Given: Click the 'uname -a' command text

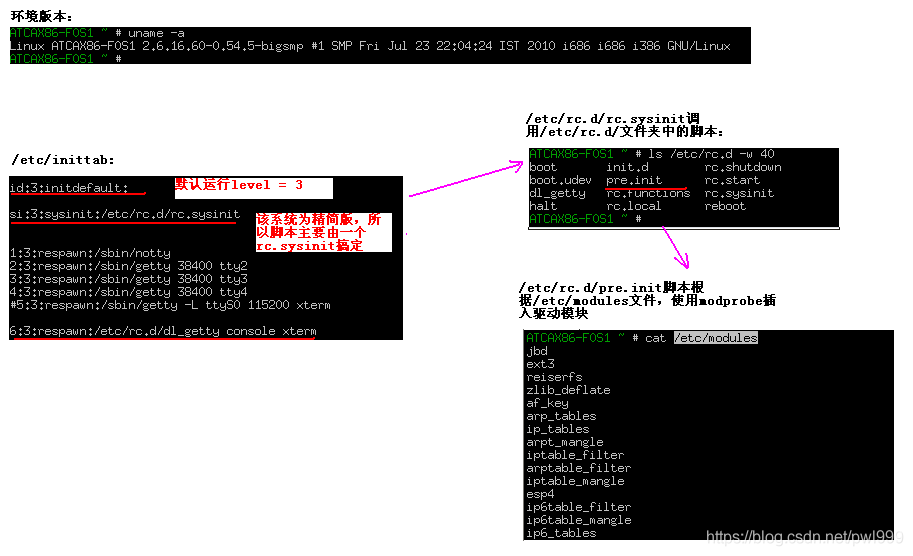Looking at the screenshot, I should pyautogui.click(x=156, y=33).
